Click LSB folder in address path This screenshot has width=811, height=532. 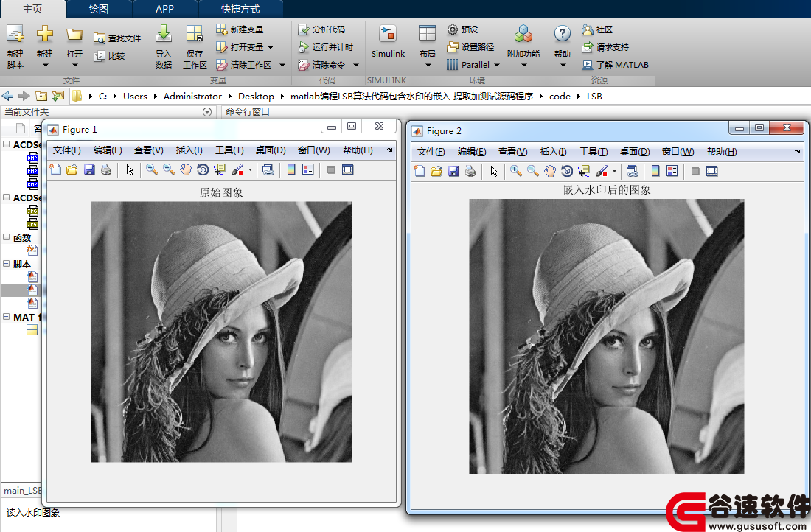pos(594,97)
